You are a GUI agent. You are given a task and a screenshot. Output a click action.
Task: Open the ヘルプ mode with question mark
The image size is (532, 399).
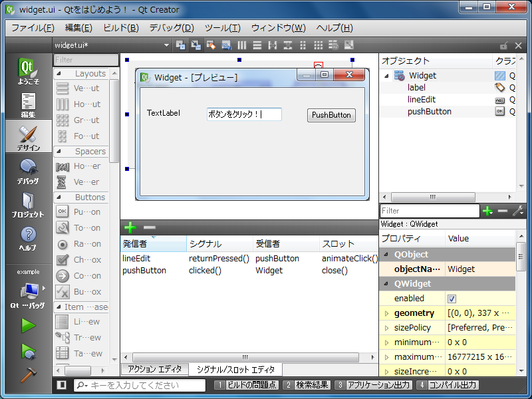pyautogui.click(x=28, y=238)
